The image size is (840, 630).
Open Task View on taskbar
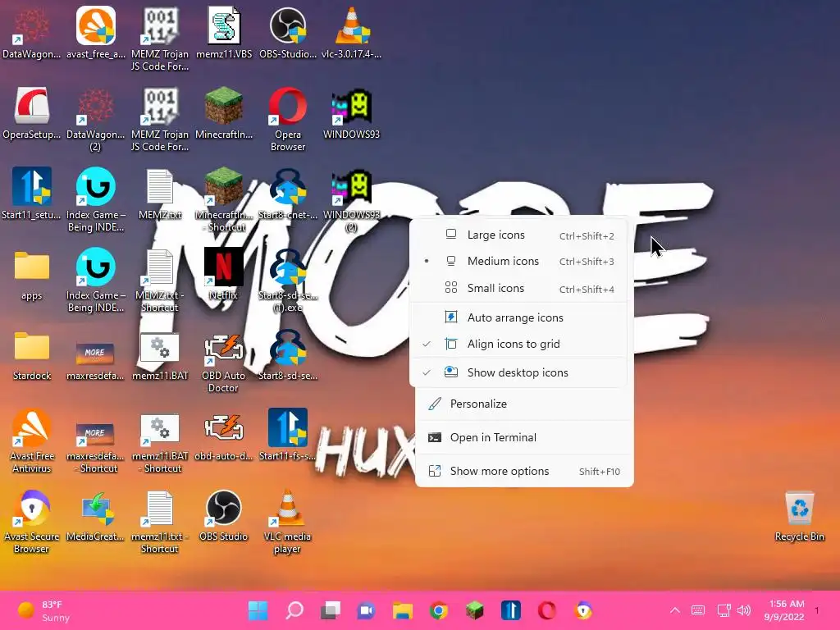click(x=331, y=610)
